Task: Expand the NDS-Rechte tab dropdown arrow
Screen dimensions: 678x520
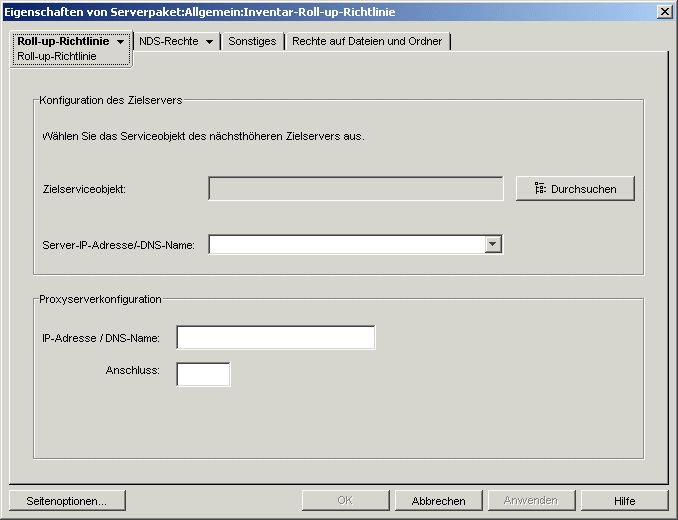Action: [x=209, y=42]
